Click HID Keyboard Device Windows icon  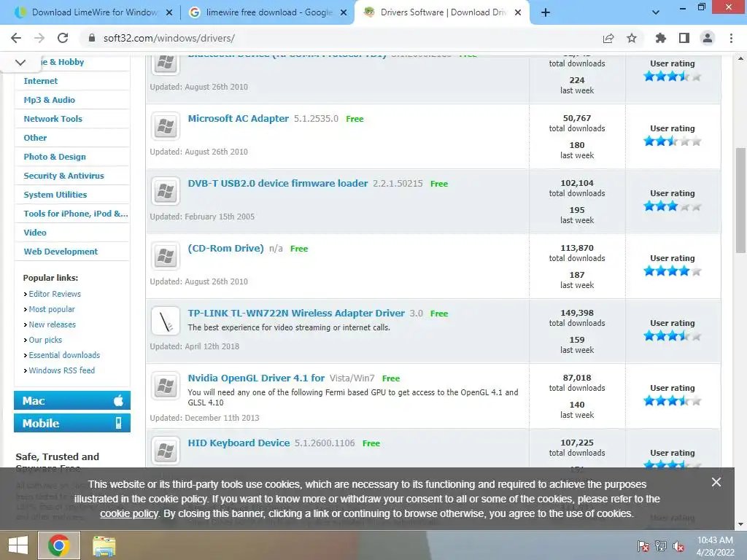coord(166,451)
